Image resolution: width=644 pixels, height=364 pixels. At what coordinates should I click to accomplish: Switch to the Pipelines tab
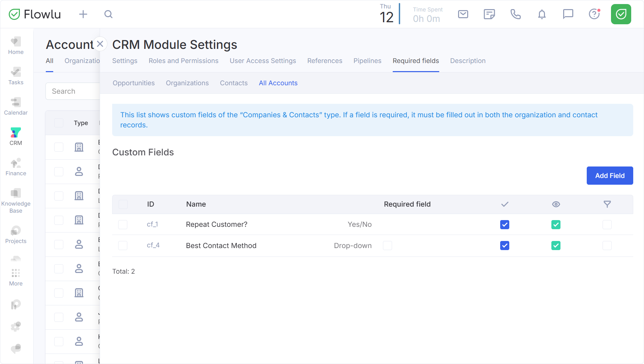[x=367, y=61]
